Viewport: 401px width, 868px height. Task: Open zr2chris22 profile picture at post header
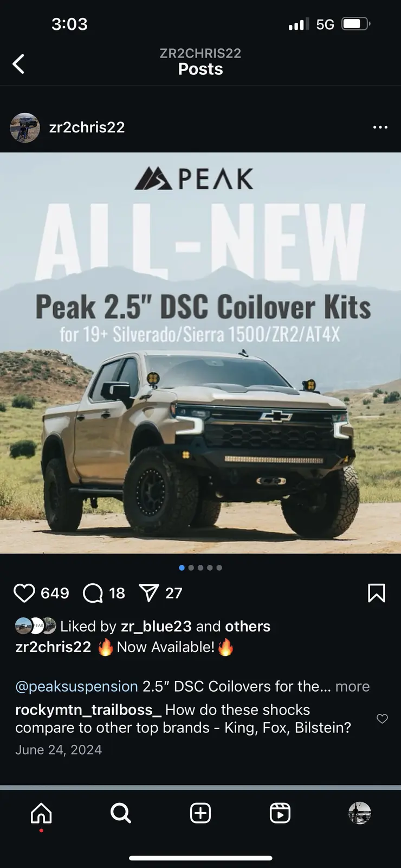point(25,127)
